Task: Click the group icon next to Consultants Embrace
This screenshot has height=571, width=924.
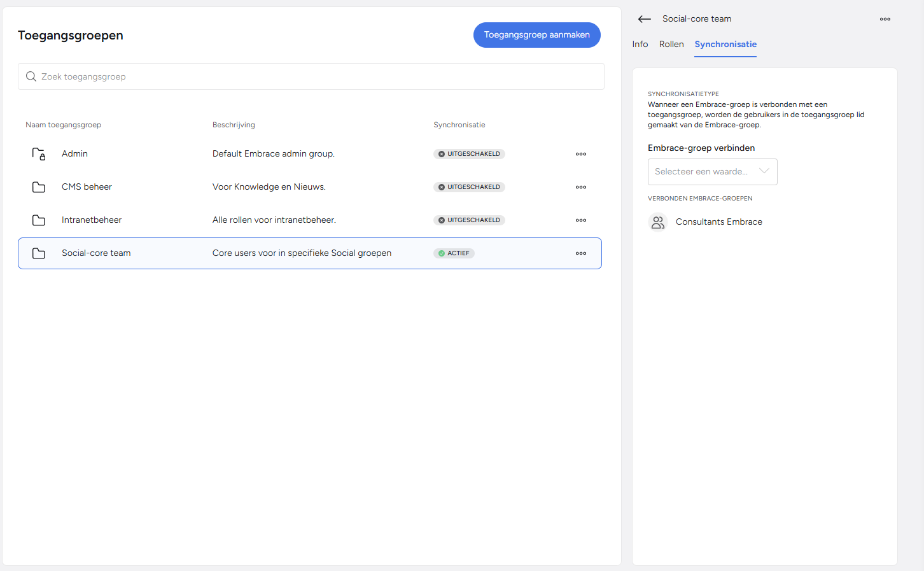Action: pyautogui.click(x=658, y=222)
